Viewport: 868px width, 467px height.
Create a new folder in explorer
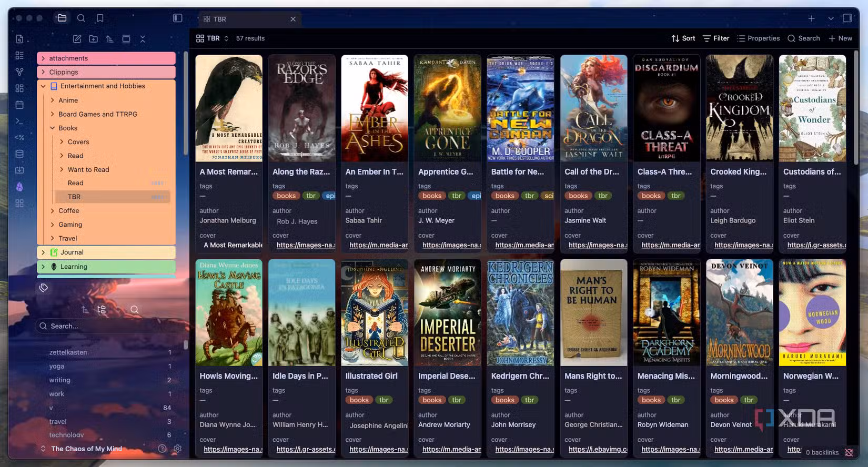tap(93, 39)
